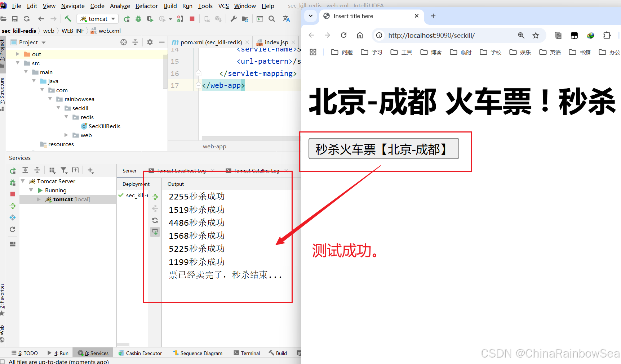Click the zoom magnifier icon in the address bar
Screen dimensions: 621x364
[521, 35]
